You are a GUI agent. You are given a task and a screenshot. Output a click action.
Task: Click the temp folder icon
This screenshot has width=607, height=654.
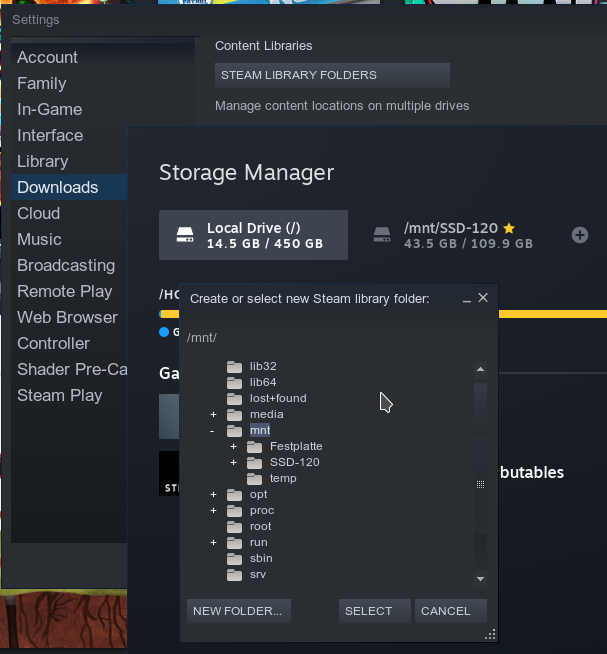254,479
